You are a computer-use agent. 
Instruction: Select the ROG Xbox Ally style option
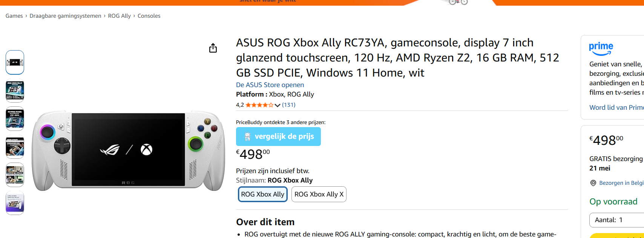[x=263, y=194]
